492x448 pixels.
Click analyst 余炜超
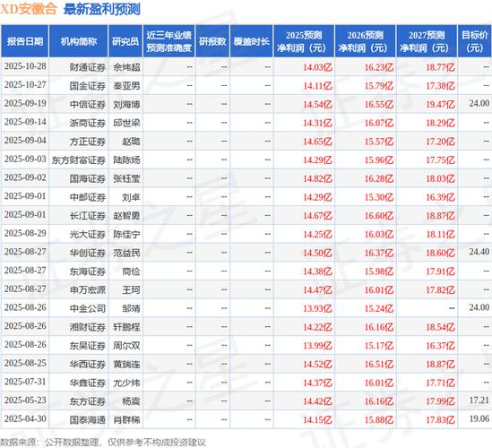pyautogui.click(x=126, y=67)
